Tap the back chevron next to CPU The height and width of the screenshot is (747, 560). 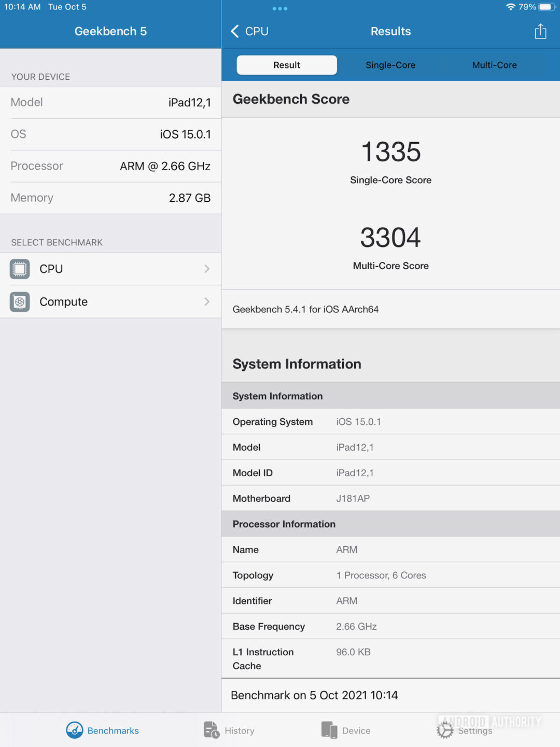[234, 31]
